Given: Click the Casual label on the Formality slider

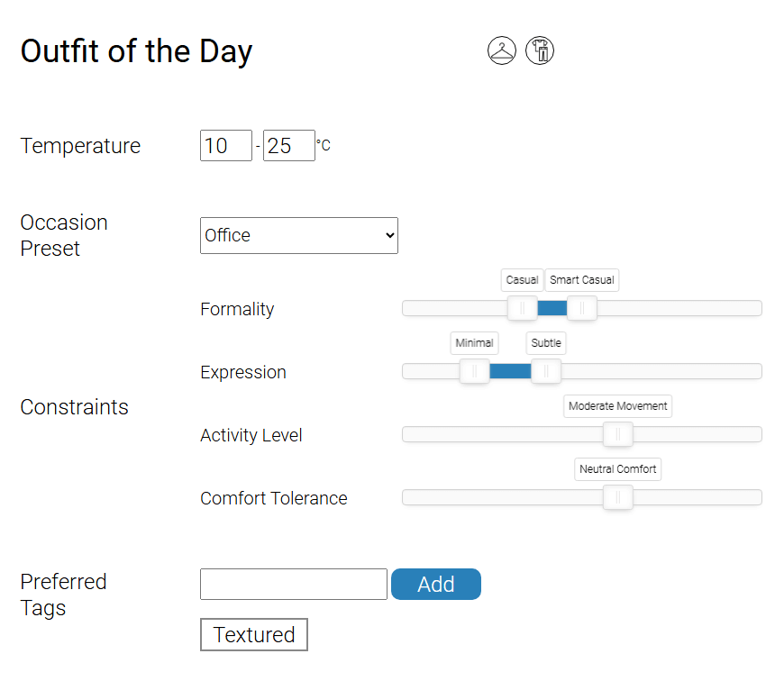Looking at the screenshot, I should tap(522, 280).
